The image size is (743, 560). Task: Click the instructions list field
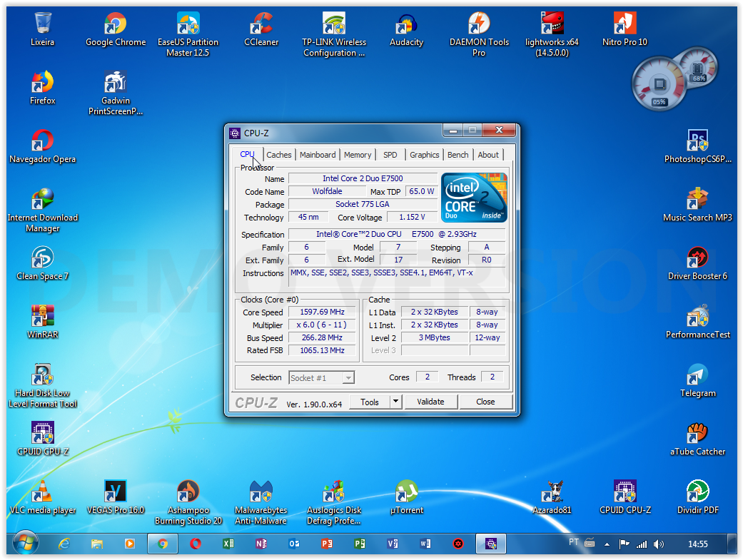397,278
